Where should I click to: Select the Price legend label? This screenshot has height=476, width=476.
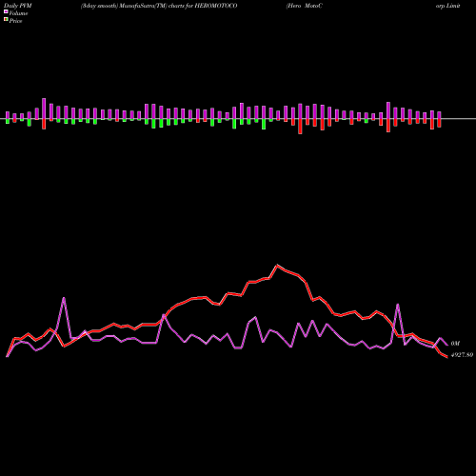[x=15, y=21]
